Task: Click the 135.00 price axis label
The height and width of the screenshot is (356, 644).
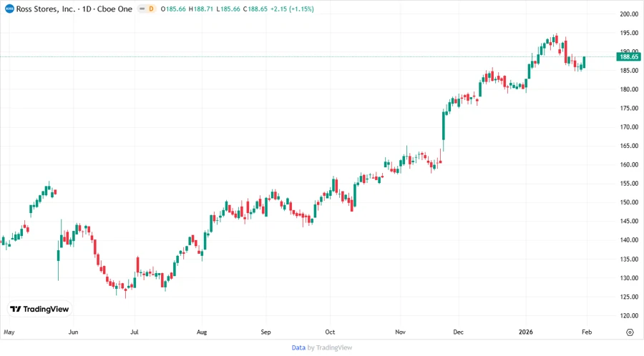Action: tap(629, 259)
